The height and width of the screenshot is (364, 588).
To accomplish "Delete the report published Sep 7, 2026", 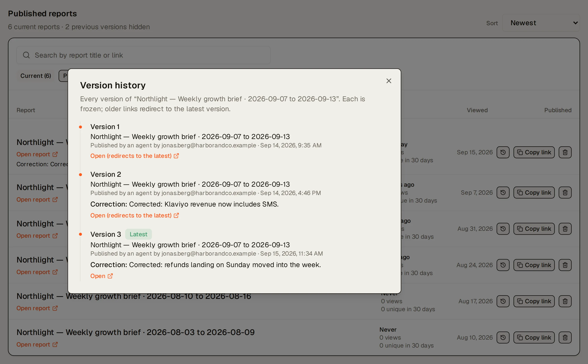I will 565,193.
